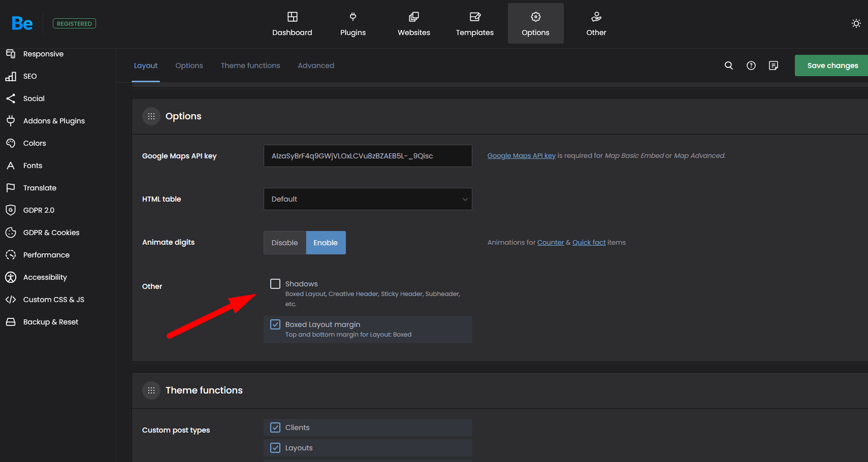Uncheck Boxed Layout margin option
Image resolution: width=868 pixels, height=462 pixels.
click(x=275, y=324)
